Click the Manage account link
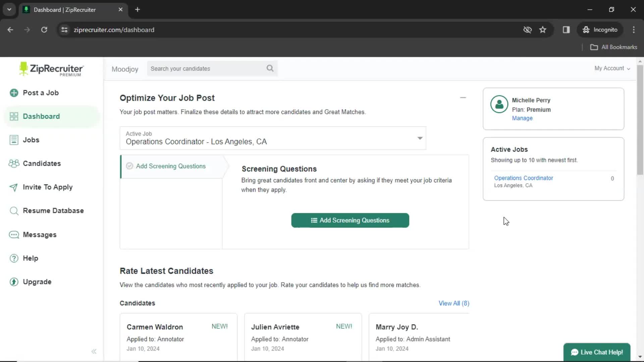 click(x=522, y=118)
